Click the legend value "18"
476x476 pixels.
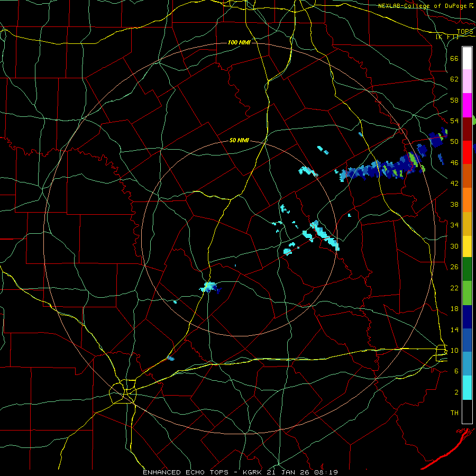click(454, 309)
